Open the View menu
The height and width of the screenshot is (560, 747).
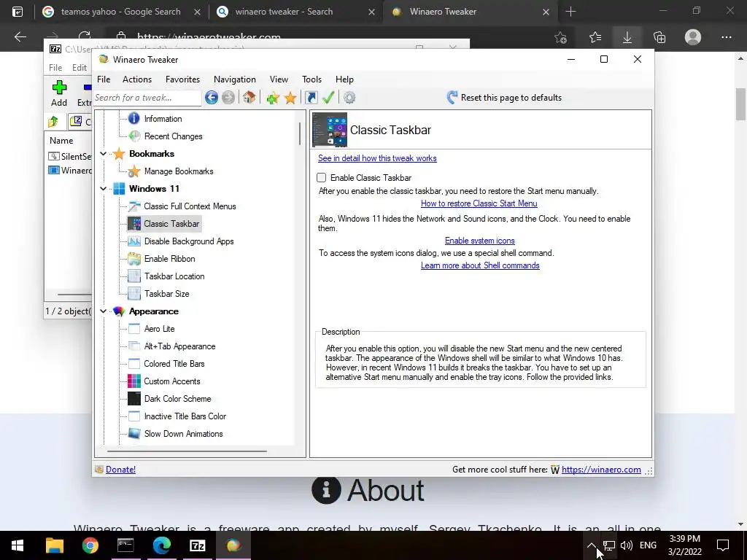(279, 79)
